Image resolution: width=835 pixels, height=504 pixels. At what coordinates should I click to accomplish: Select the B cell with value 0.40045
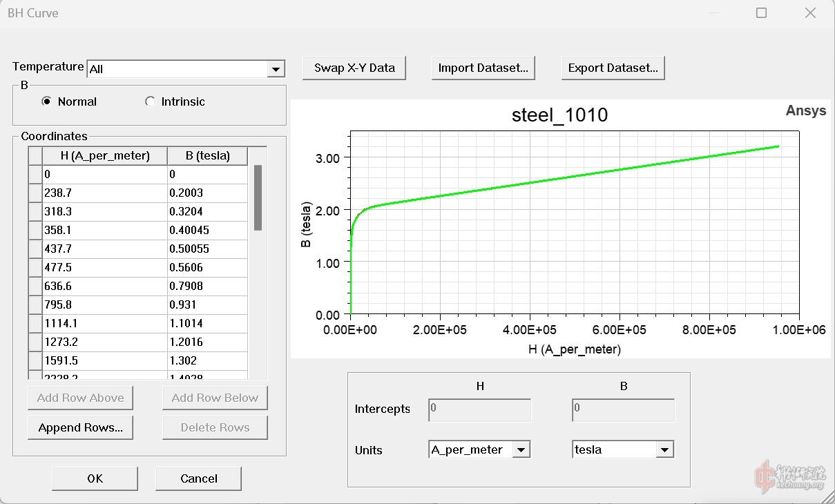tap(208, 230)
